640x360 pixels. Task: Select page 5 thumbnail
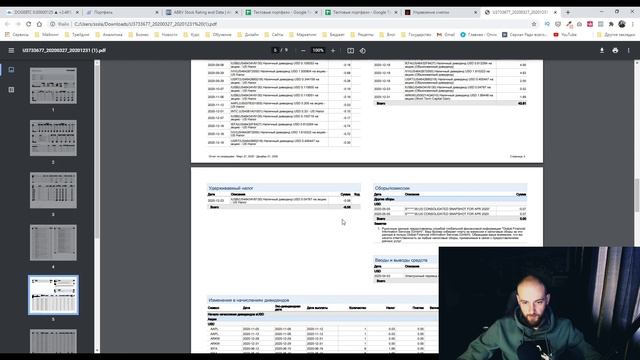[53, 295]
